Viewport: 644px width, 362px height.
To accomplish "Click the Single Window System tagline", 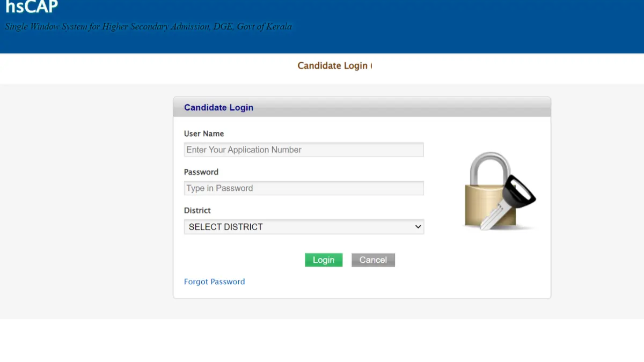I will coord(149,26).
